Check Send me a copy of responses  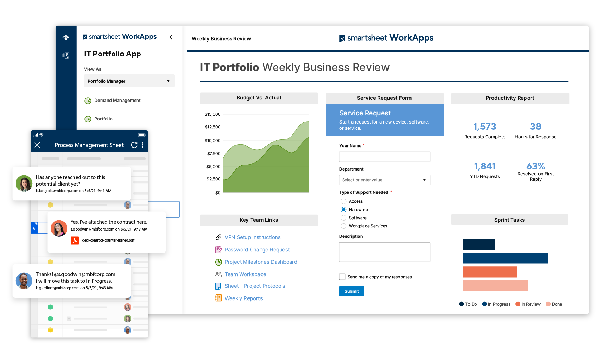tap(342, 277)
